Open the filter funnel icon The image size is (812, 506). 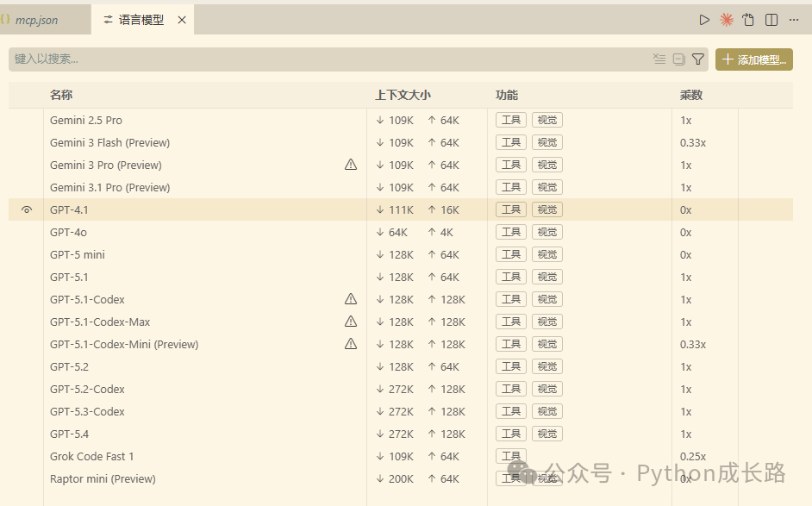coord(698,59)
